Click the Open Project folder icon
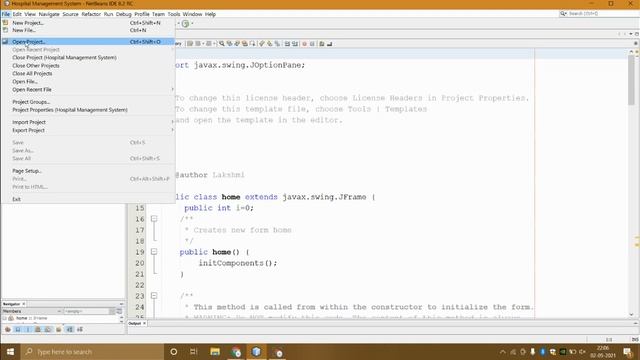 (x=5, y=42)
